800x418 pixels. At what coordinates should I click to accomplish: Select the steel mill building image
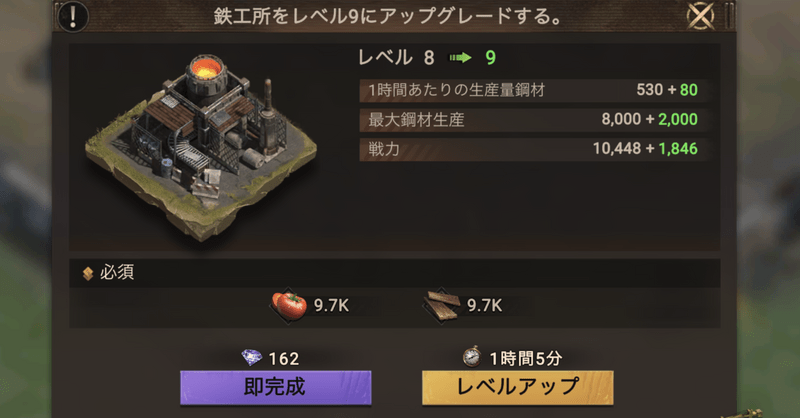pyautogui.click(x=201, y=146)
